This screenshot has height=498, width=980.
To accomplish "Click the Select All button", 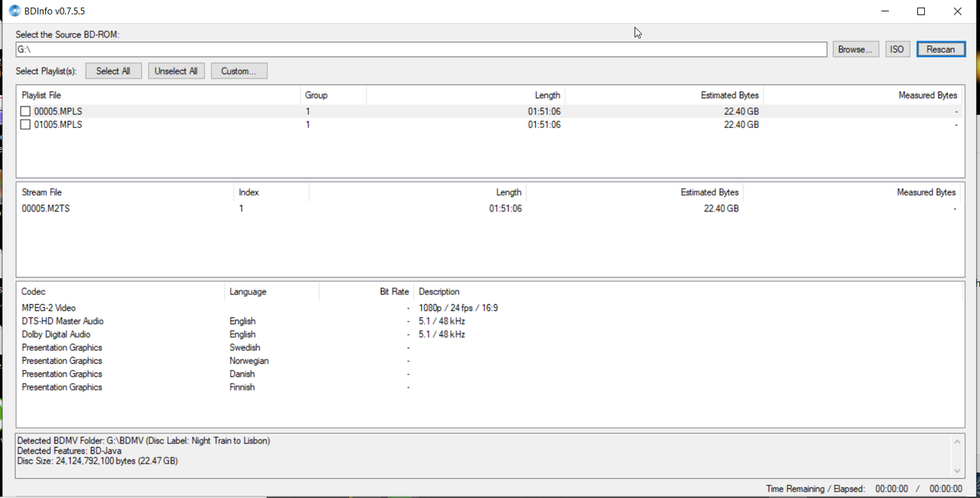I will [113, 71].
